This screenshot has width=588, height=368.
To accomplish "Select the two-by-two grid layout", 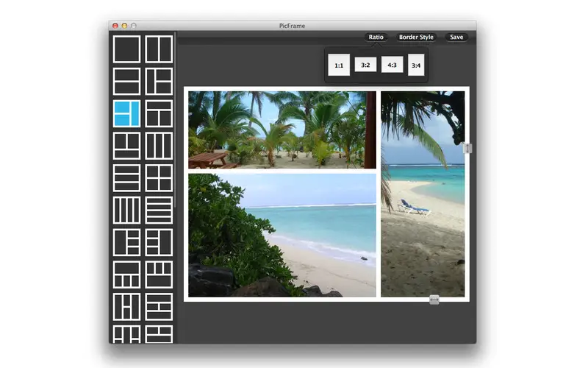I will pos(159,177).
